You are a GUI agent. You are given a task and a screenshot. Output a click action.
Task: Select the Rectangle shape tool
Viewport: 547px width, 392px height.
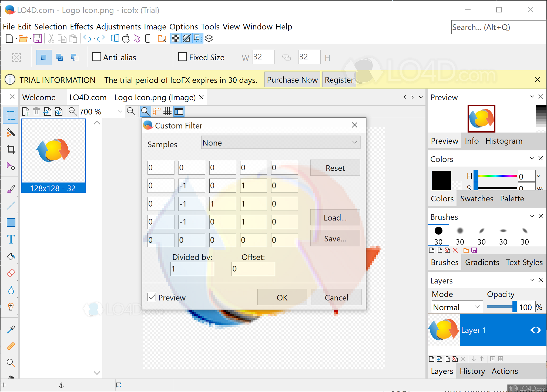pos(11,222)
